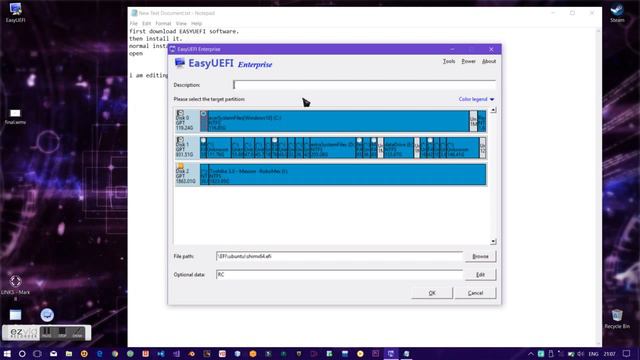Open the Mail app from the taskbar

(53, 353)
